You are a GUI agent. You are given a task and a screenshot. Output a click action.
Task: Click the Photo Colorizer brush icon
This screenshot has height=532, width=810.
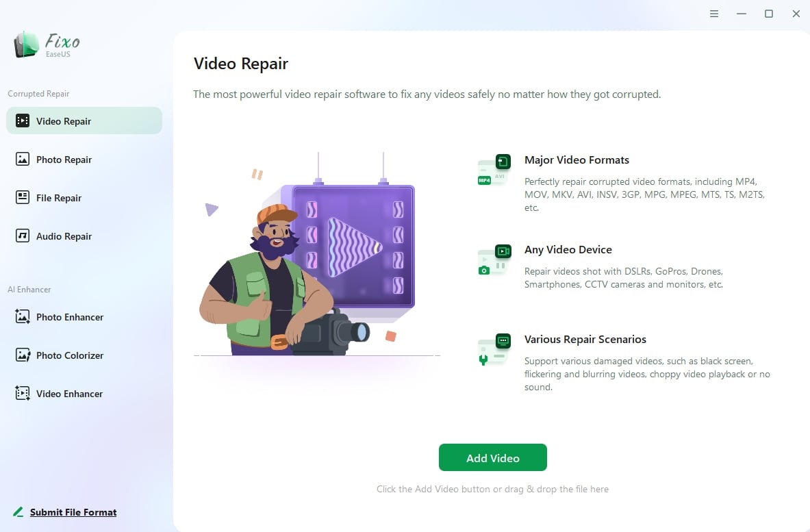[x=22, y=355]
